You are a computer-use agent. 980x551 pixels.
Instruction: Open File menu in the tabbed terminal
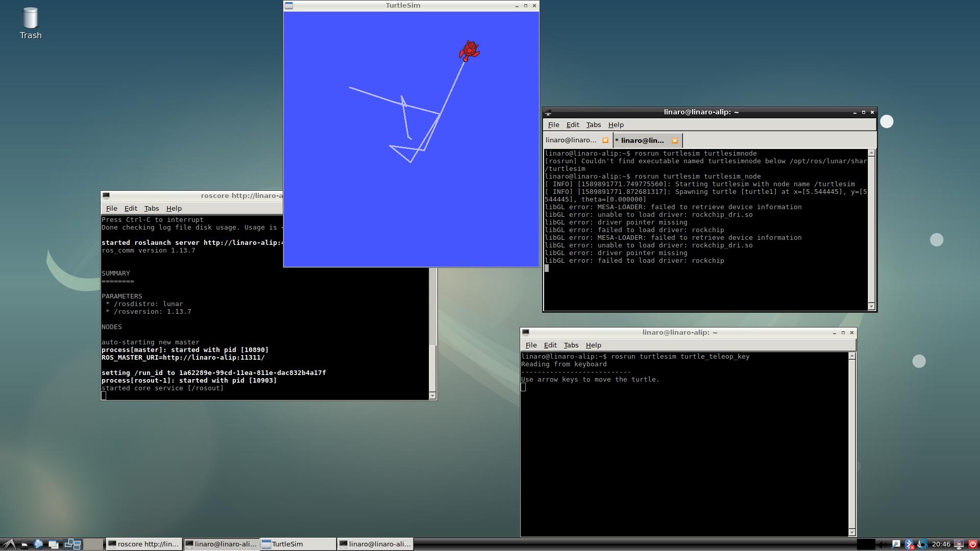tap(553, 125)
